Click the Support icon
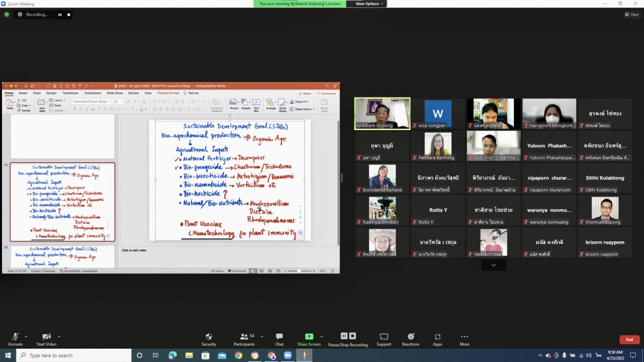Screen dimensions: 644x362 click(384, 337)
